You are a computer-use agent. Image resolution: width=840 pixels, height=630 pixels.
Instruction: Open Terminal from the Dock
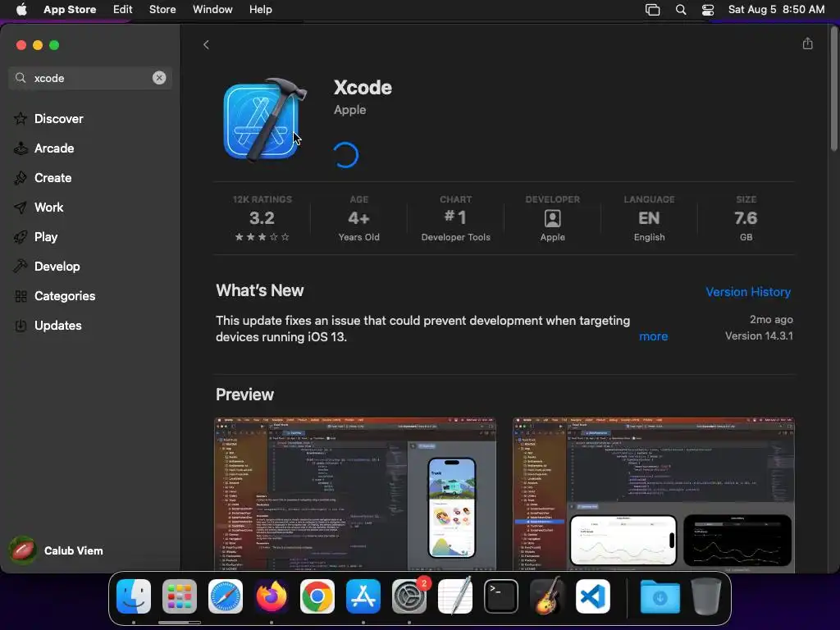coord(501,596)
